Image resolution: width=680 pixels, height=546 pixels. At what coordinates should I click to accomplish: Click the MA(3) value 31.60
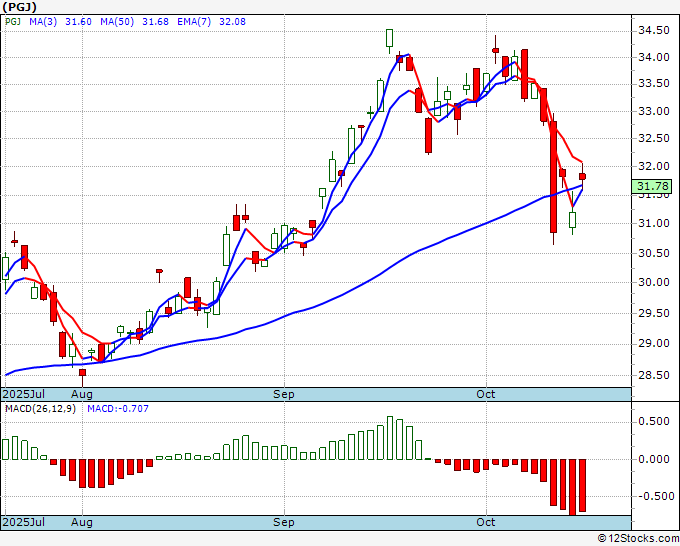[78, 22]
